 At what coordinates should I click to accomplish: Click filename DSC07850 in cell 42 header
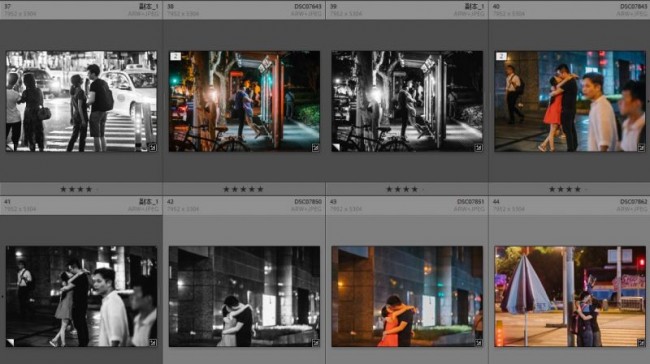308,202
